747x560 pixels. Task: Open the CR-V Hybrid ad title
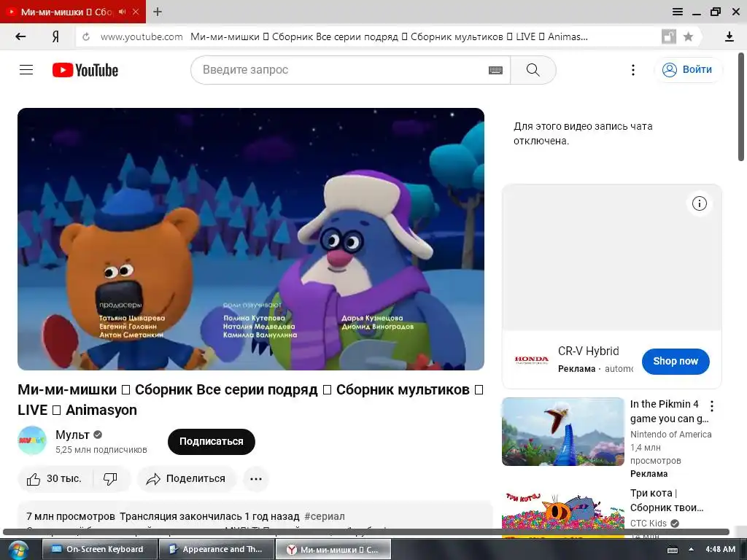589,351
